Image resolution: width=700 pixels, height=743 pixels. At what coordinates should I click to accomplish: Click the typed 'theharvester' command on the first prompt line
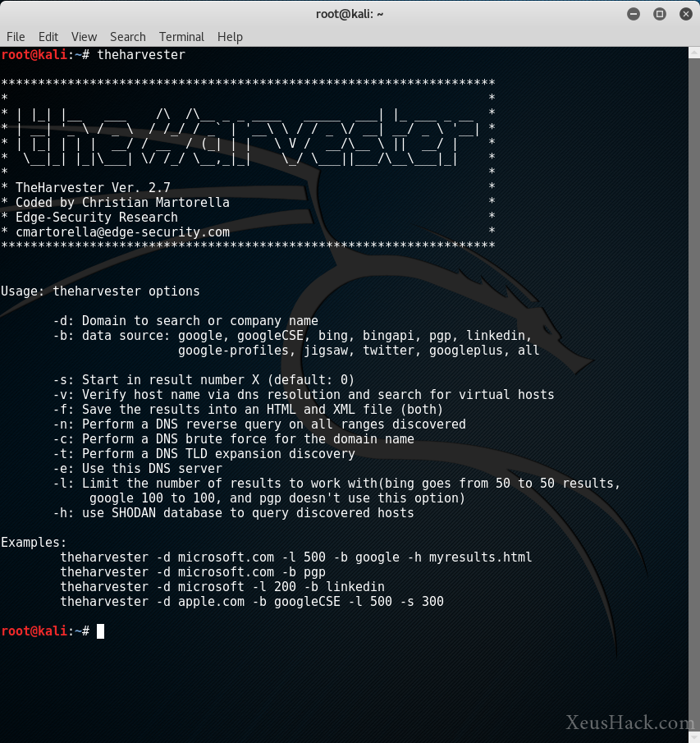click(x=141, y=55)
